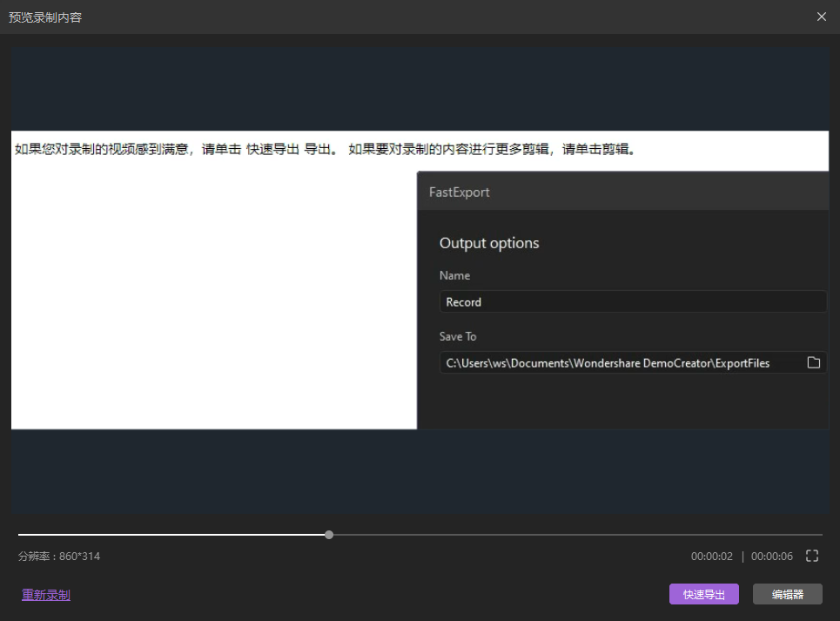Screen dimensions: 840x621
Task: Click the Output options heading
Action: point(489,243)
